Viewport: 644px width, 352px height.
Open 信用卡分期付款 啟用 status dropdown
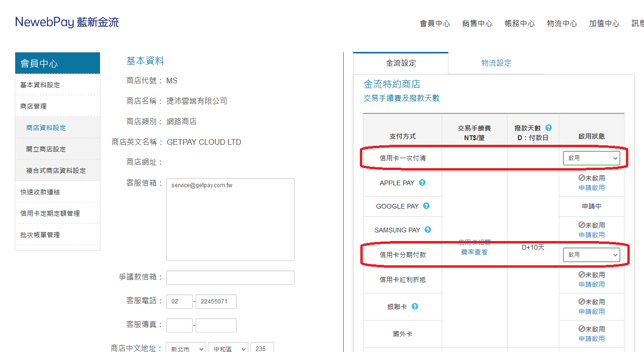(591, 255)
